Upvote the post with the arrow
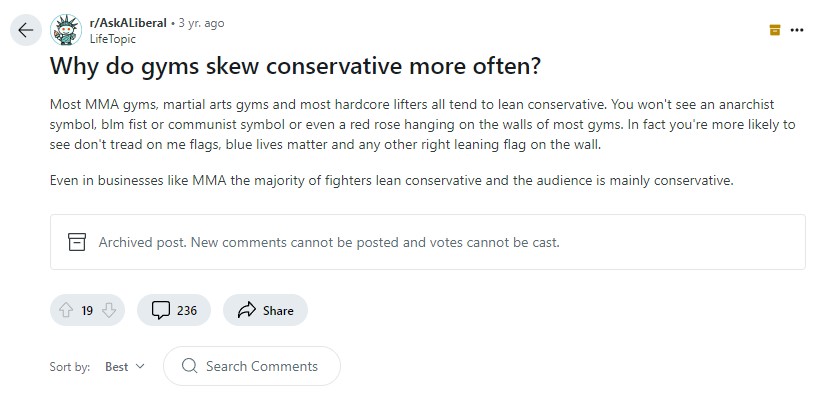 pyautogui.click(x=66, y=311)
